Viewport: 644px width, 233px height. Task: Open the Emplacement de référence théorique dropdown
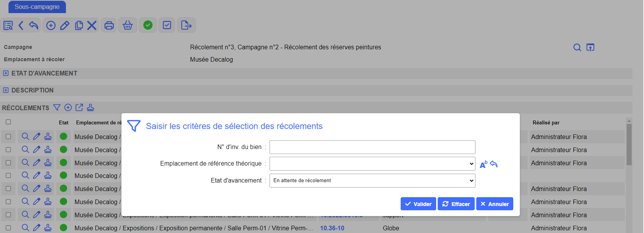(372, 164)
